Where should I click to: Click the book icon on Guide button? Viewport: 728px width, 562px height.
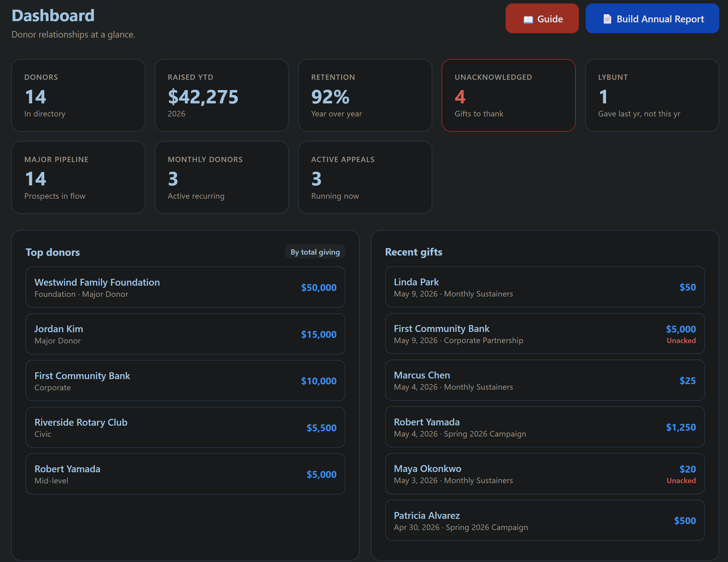(x=528, y=20)
